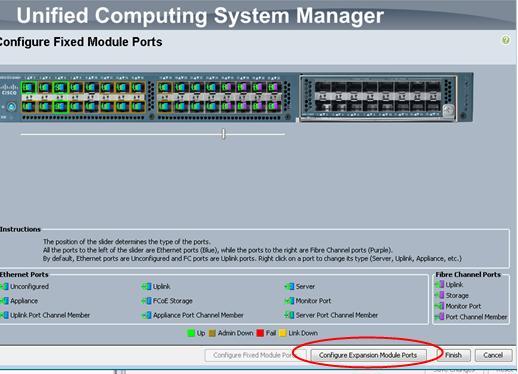This screenshot has width=518, height=374.
Task: Click the line starting 'By default, Ethernet ports'
Action: pyautogui.click(x=252, y=258)
